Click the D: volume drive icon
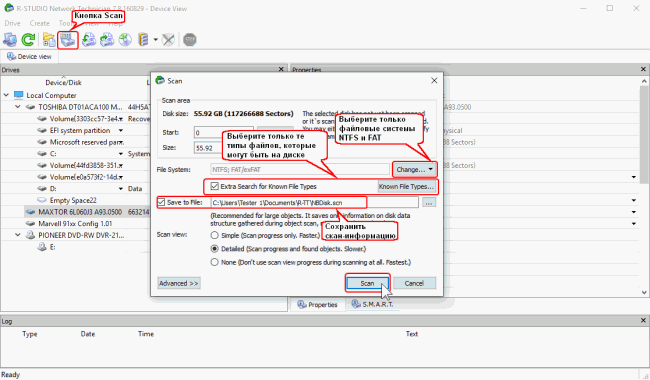Screen dimensions: 650x380 (42, 189)
